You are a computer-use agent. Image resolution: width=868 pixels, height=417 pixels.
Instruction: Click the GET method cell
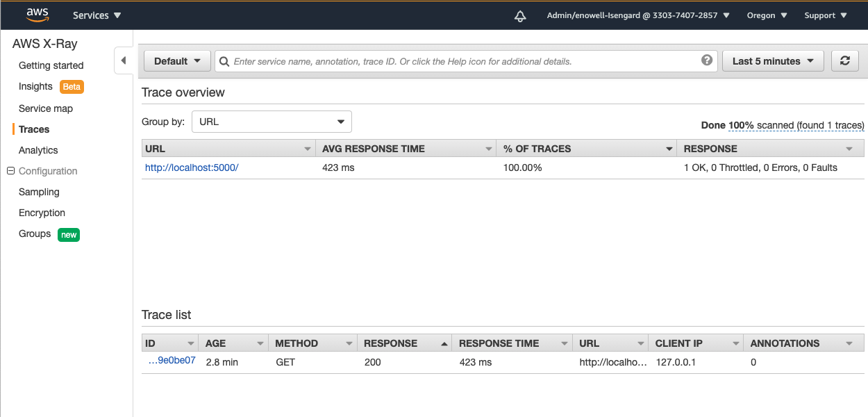tap(285, 362)
